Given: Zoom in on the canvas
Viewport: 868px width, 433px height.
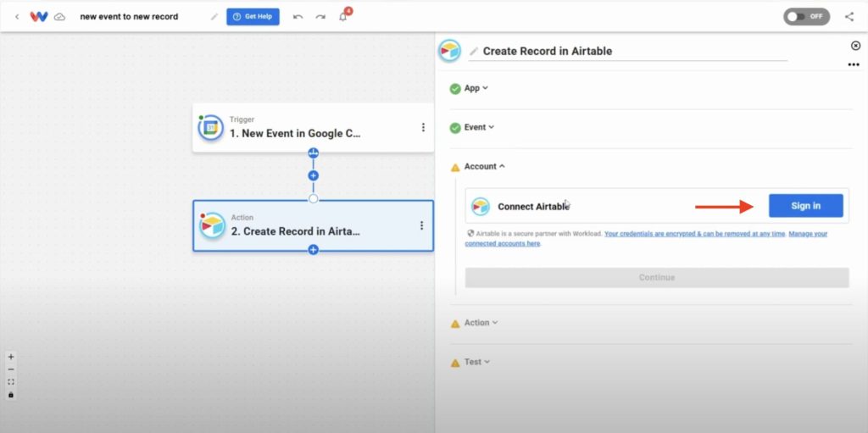Looking at the screenshot, I should 11,357.
